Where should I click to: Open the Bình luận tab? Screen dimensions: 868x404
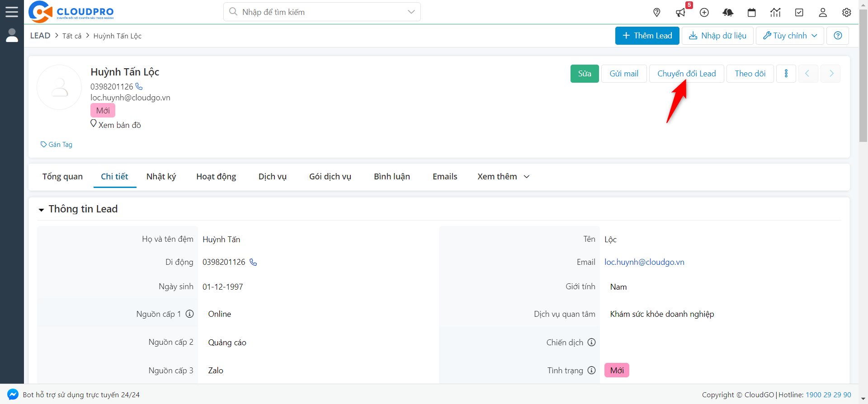tap(392, 177)
